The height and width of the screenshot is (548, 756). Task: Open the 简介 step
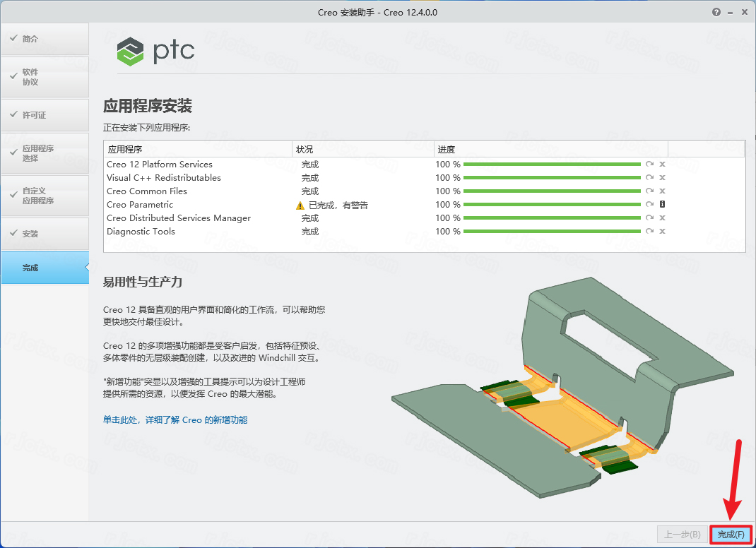(x=45, y=39)
